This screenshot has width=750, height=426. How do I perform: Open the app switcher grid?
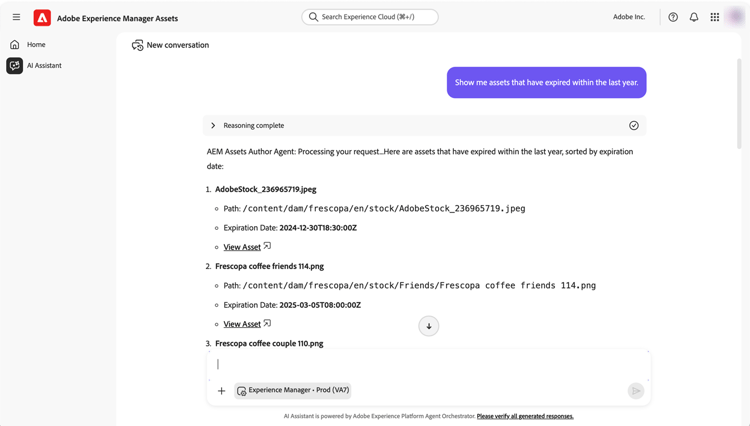pos(715,17)
